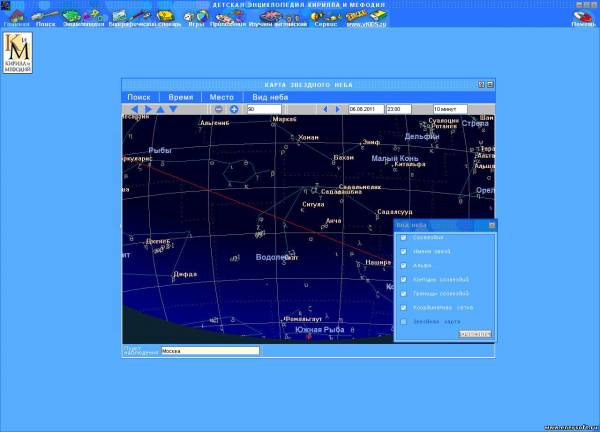Click the Малый Конь constellation label
Image resolution: width=600 pixels, height=432 pixels.
395,158
